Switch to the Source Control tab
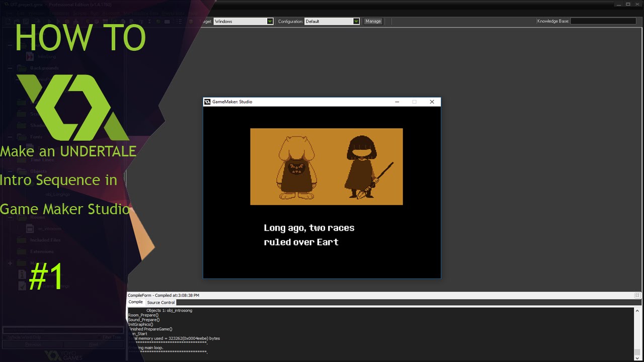Screen dimensions: 644x362 click(161, 302)
